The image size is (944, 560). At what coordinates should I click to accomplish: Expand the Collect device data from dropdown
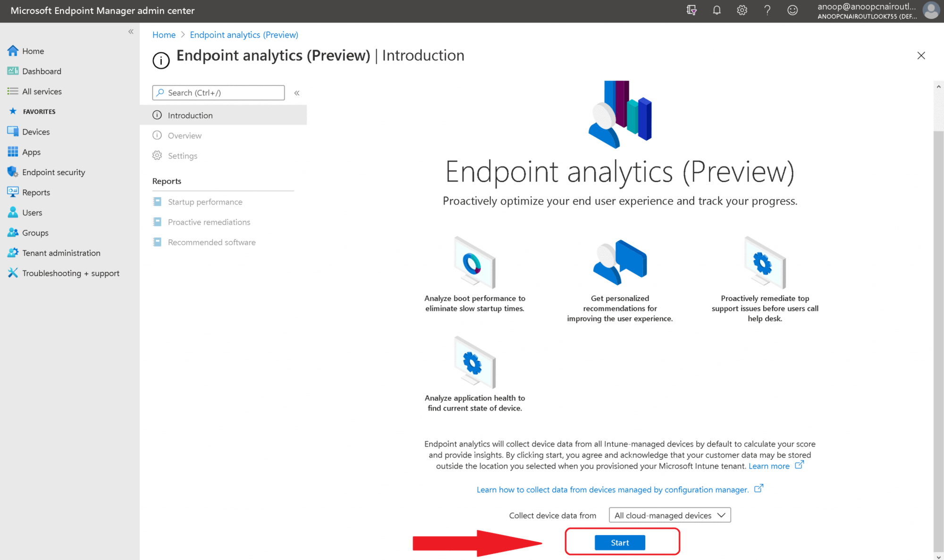pyautogui.click(x=670, y=515)
